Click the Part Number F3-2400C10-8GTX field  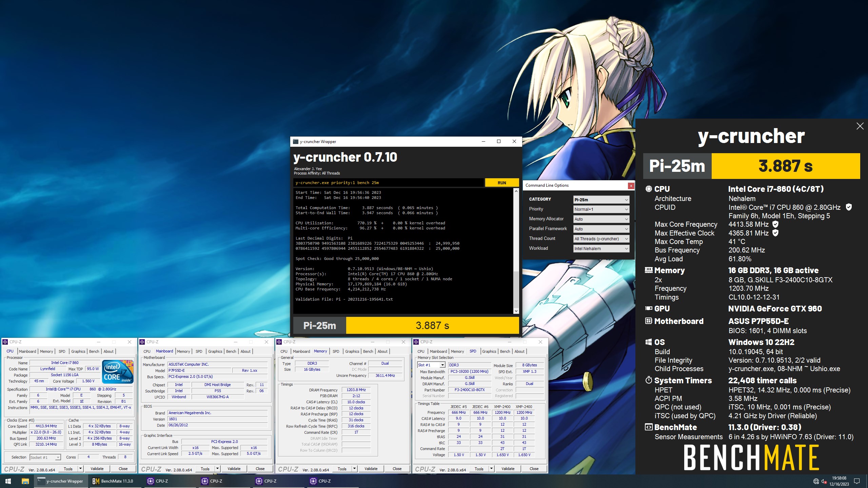point(470,390)
